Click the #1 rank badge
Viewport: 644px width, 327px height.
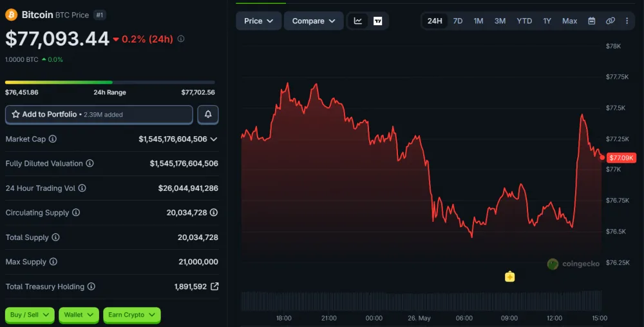99,15
